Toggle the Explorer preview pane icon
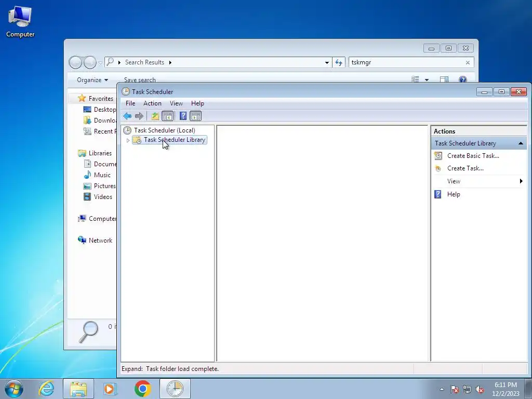The width and height of the screenshot is (532, 399). tap(444, 79)
